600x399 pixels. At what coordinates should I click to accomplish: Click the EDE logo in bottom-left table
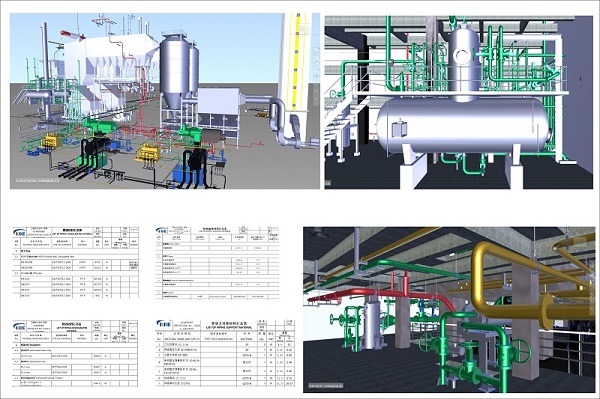[20, 327]
